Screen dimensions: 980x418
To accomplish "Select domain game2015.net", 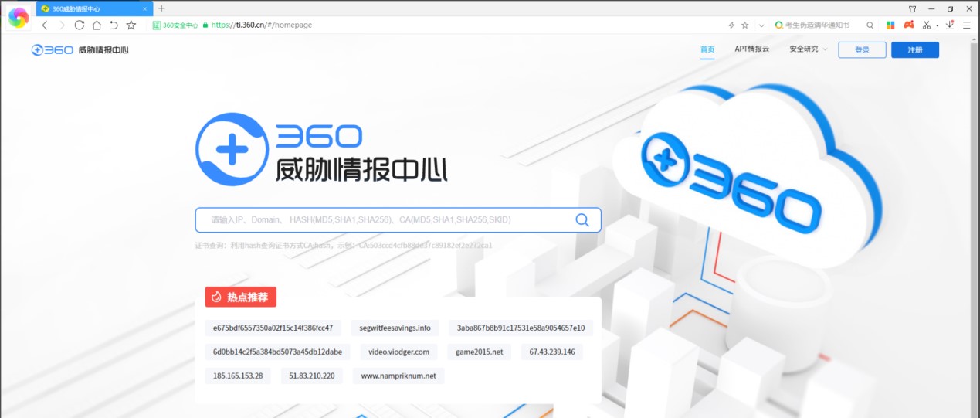I will [x=479, y=352].
